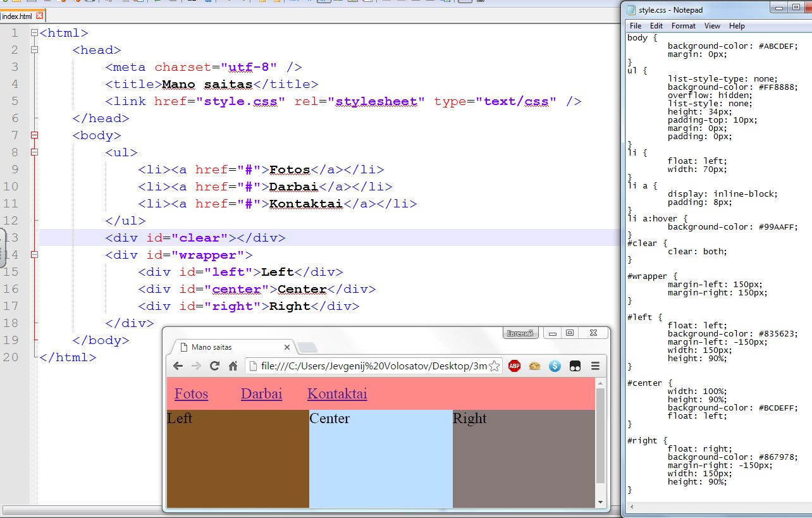Open Notepad View menu
Viewport: 812px width, 518px height.
(x=713, y=26)
